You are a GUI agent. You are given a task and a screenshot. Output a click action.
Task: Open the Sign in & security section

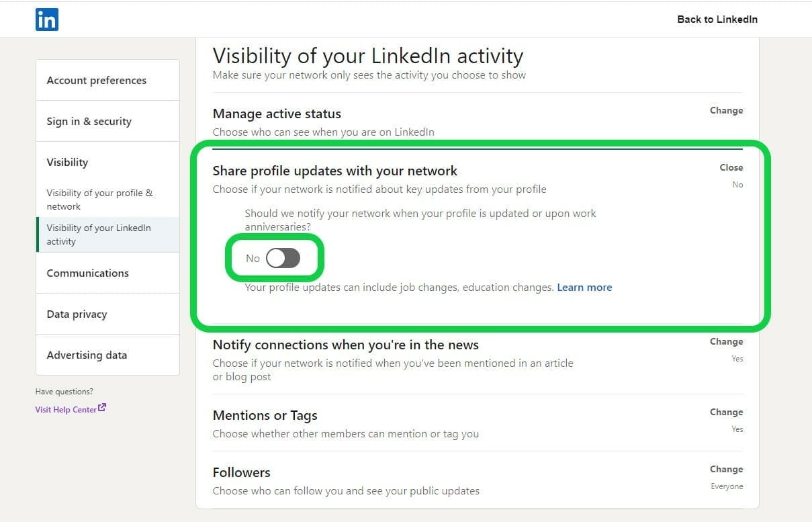pos(89,122)
